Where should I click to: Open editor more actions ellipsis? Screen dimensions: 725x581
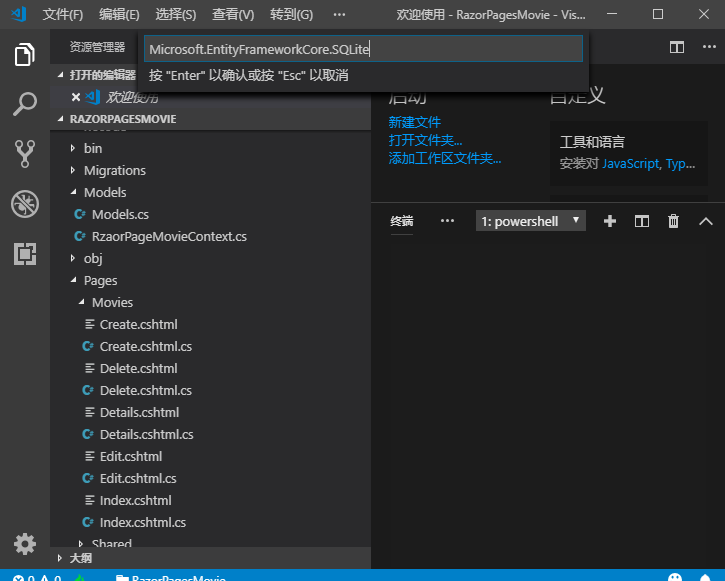(x=709, y=47)
